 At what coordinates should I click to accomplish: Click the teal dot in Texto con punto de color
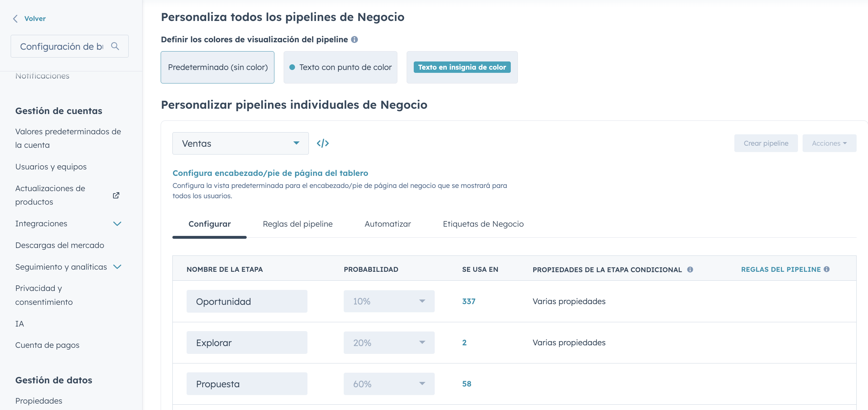tap(293, 67)
